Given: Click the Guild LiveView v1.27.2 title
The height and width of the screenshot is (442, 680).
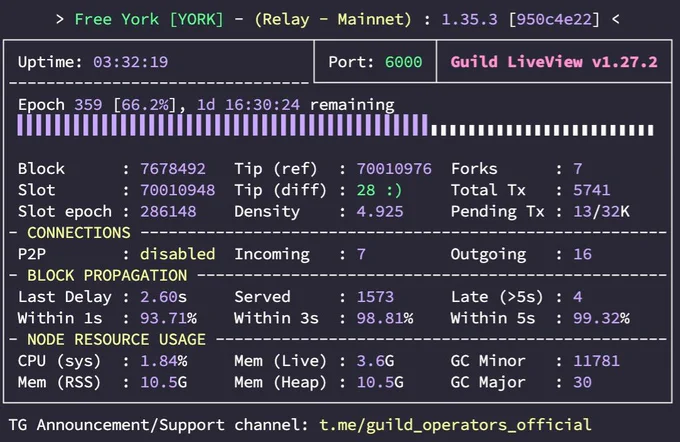Looking at the screenshot, I should 554,62.
